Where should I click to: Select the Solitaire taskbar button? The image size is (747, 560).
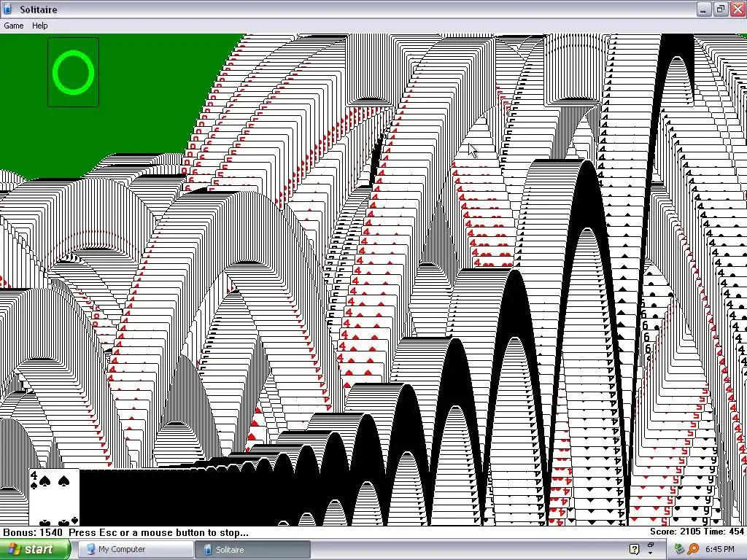(x=252, y=550)
